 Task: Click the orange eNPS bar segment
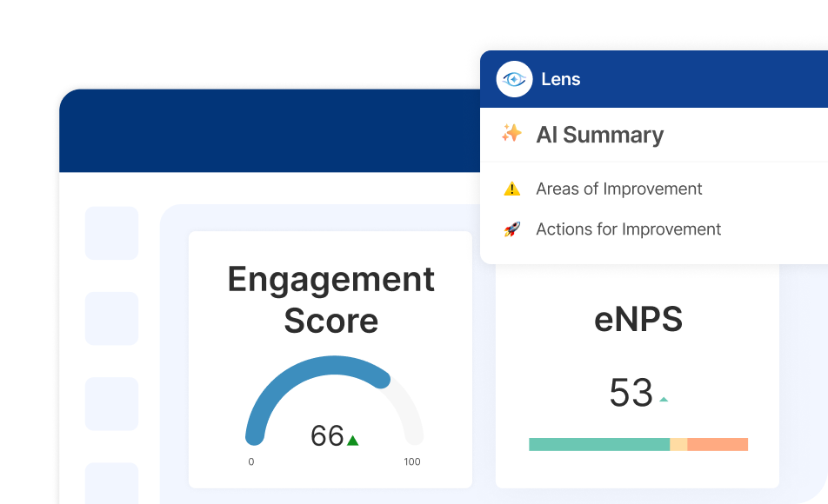click(718, 444)
